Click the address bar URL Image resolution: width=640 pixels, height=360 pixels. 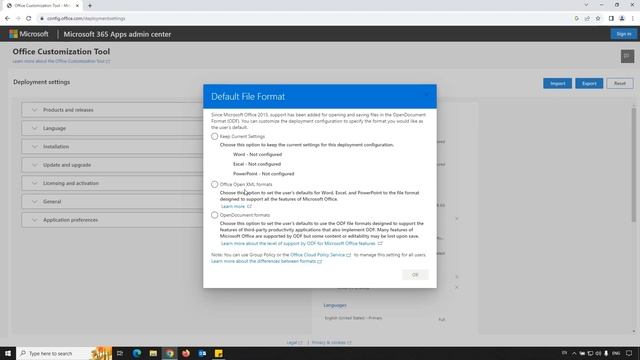click(x=86, y=18)
